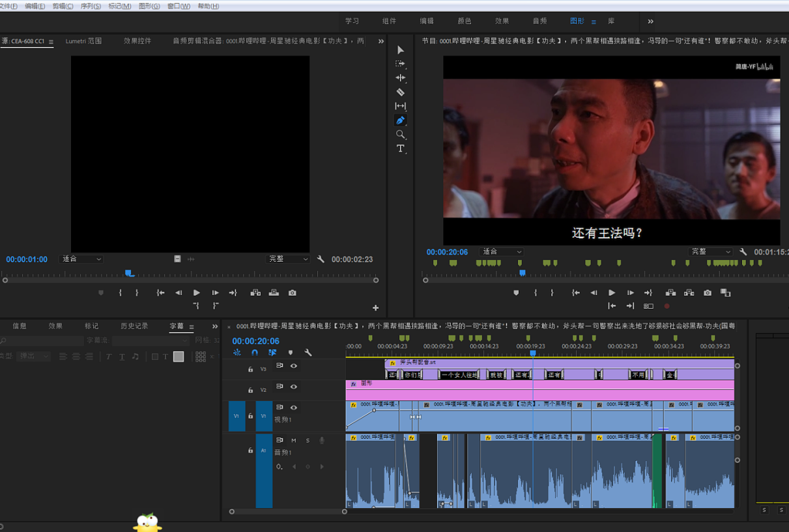
Task: Add marker in Program monitor
Action: point(516,293)
